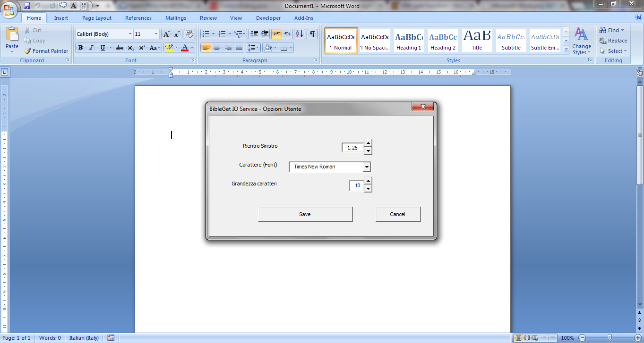This screenshot has width=644, height=343.
Task: Expand the font name Calibri dropdown
Action: click(130, 34)
